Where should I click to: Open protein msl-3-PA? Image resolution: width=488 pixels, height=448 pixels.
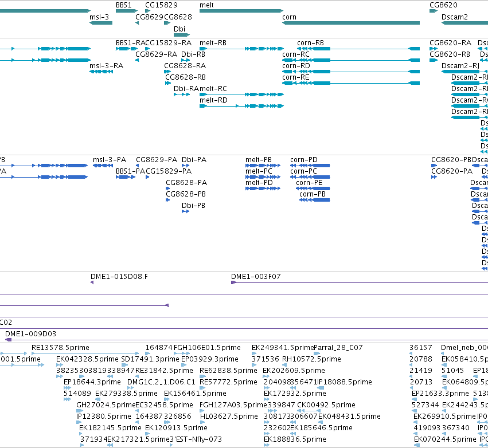(x=110, y=160)
